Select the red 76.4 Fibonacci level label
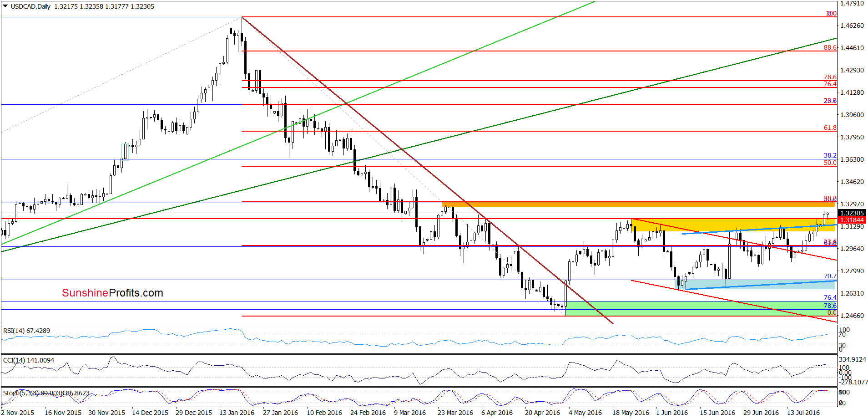 (830, 84)
